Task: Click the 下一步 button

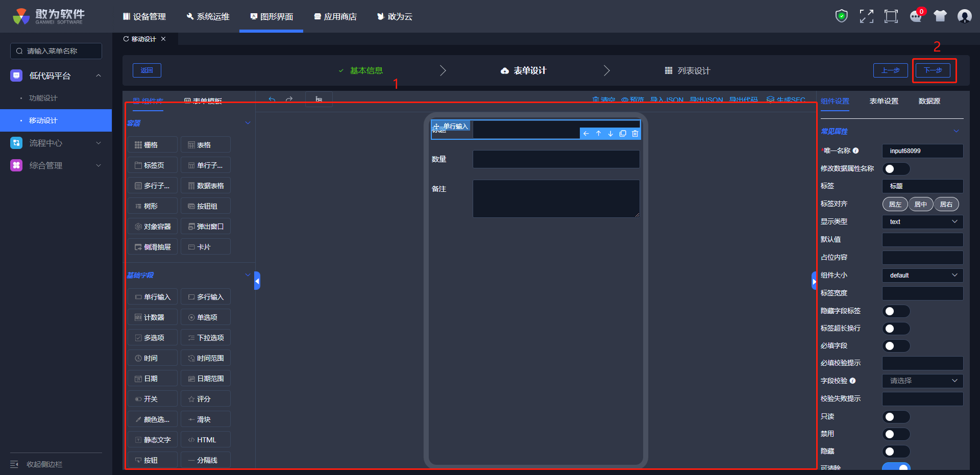Action: click(933, 70)
